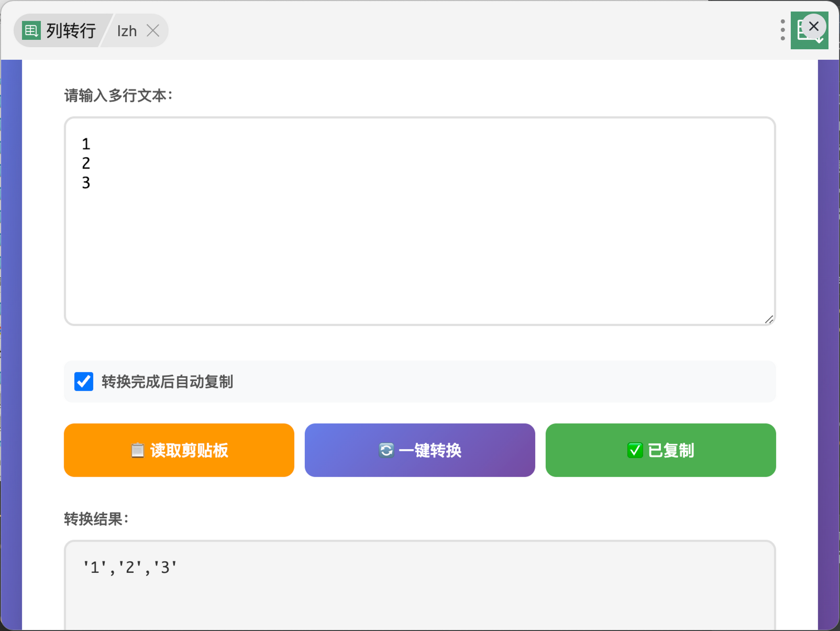Click the 转换完成后自动复制 label text

(167, 382)
